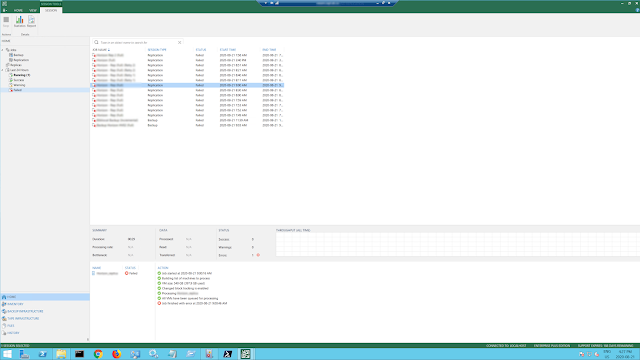Image resolution: width=640 pixels, height=360 pixels.
Task: Open File Explorer from the taskbar
Action: coord(61,354)
